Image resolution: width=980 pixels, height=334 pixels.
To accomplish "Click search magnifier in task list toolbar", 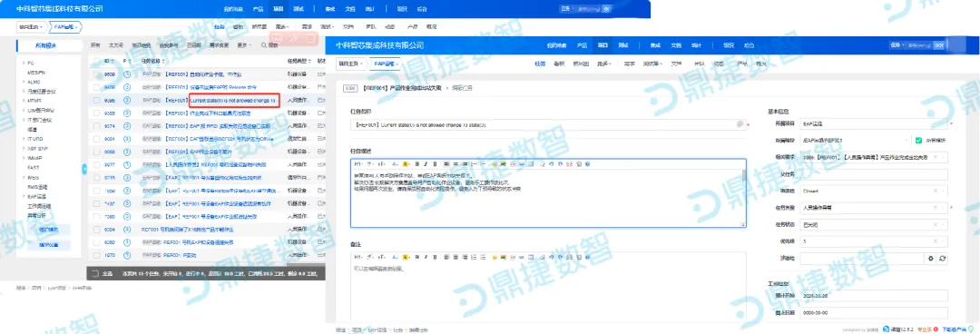I will tap(264, 45).
